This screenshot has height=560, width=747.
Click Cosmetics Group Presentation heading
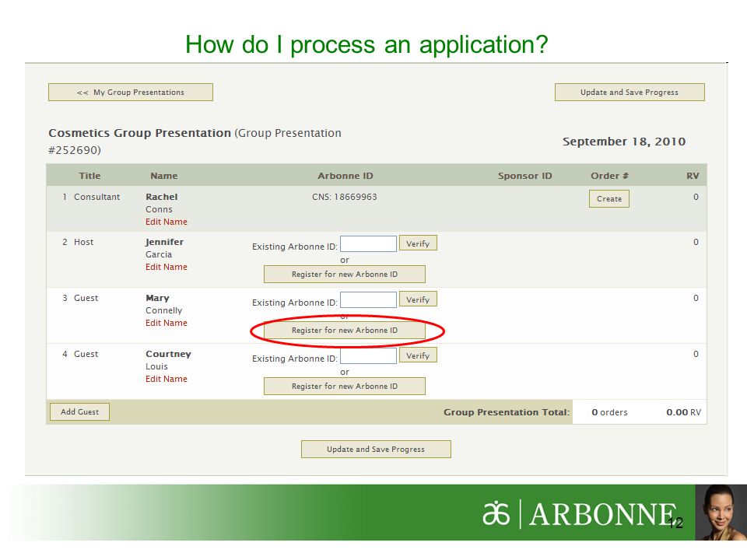click(139, 133)
